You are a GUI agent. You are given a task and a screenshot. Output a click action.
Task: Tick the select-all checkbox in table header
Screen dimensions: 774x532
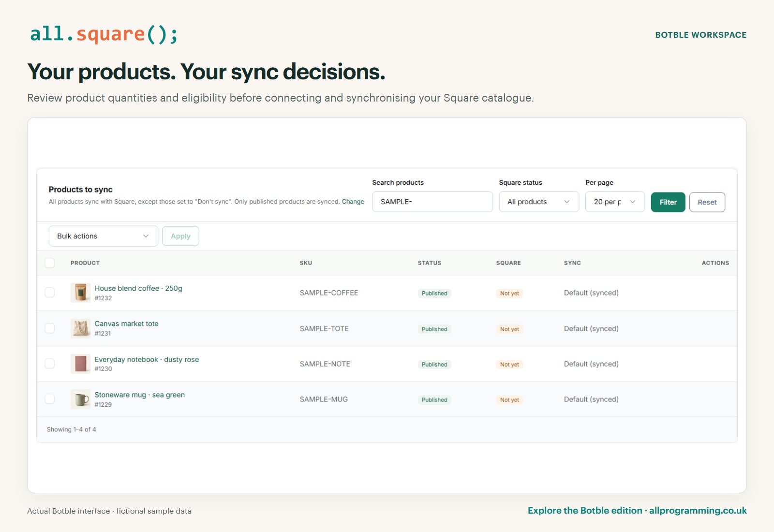(x=50, y=263)
